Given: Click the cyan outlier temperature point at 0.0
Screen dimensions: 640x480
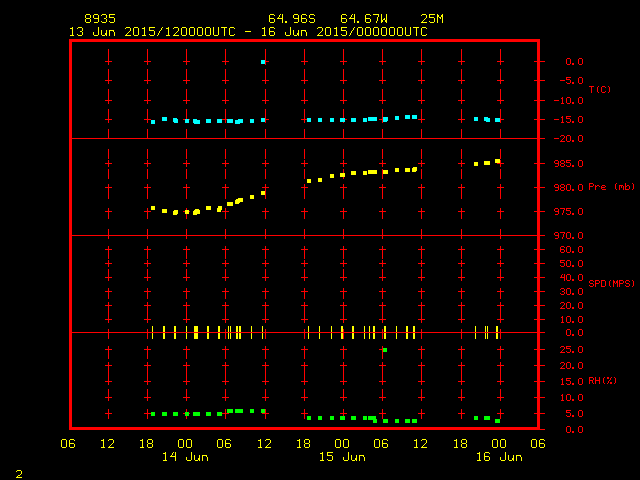Looking at the screenshot, I should click(263, 62).
